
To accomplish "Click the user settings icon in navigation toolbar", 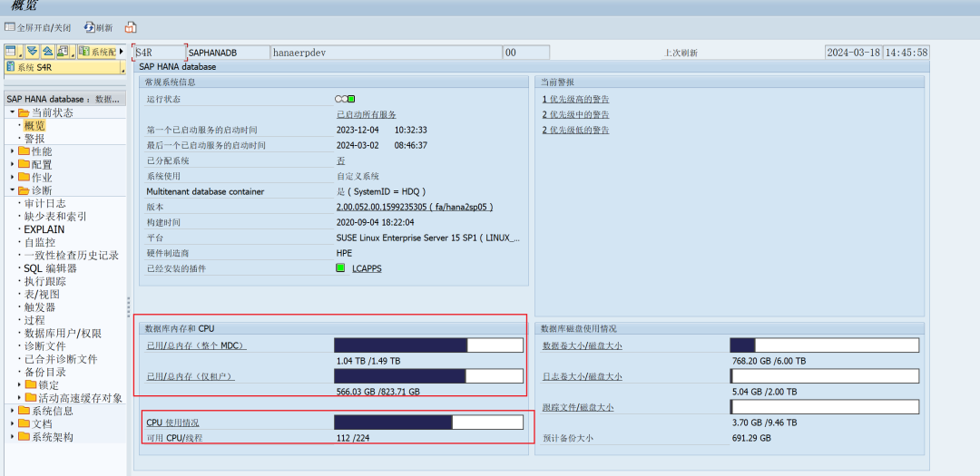I will 63,51.
